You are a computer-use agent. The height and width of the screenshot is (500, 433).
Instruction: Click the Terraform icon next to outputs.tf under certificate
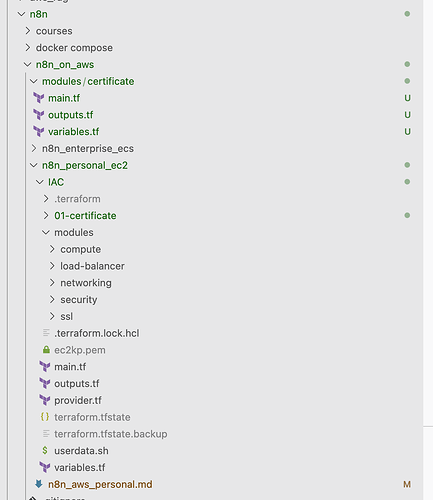39,115
